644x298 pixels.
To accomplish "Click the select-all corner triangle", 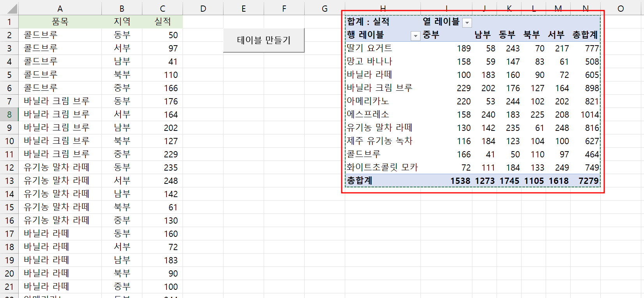I will pos(9,8).
